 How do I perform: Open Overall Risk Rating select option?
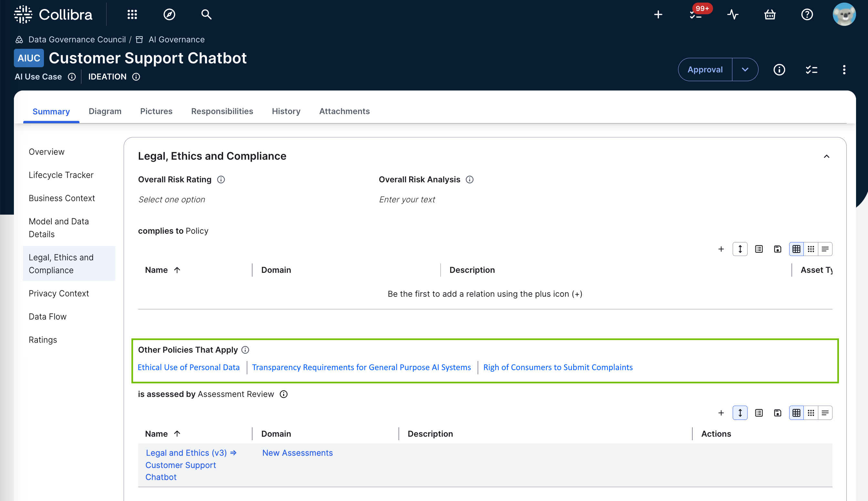(171, 199)
